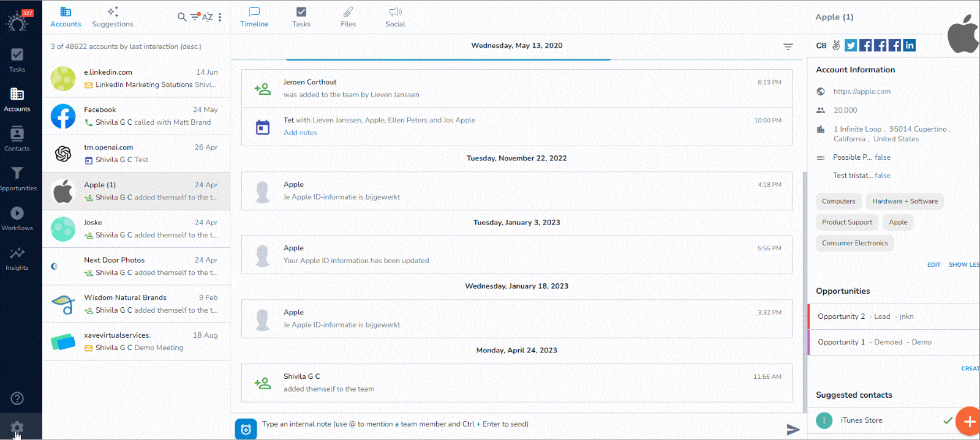Click the timeline vertical scrollbar

pos(805,292)
